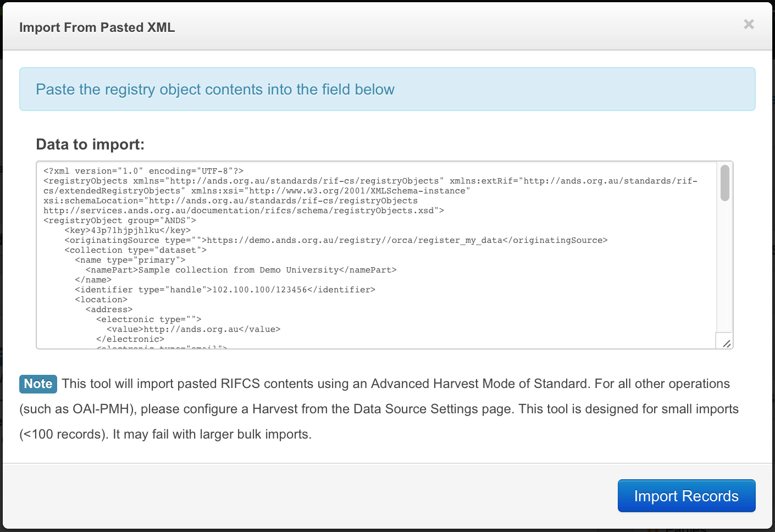Click the textarea resize handle corner
775x532 pixels.
[727, 343]
